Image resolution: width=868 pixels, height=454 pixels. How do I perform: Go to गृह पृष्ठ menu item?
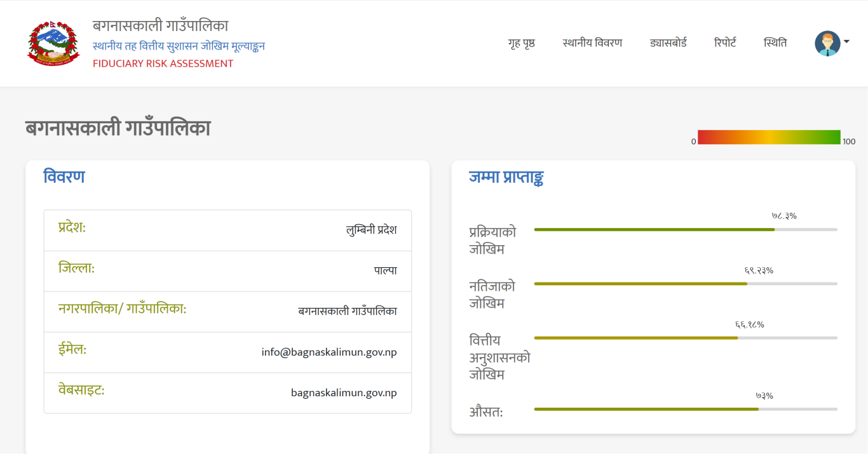(522, 43)
